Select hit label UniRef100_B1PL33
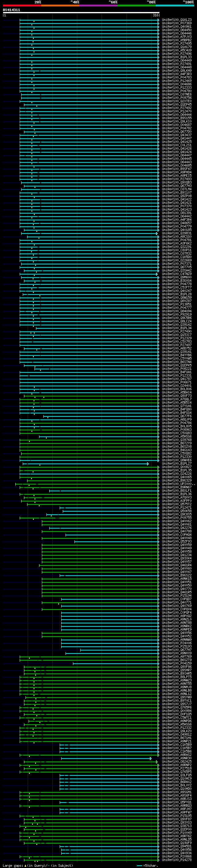Viewport: 197px width, 868px height. pyautogui.click(x=177, y=57)
